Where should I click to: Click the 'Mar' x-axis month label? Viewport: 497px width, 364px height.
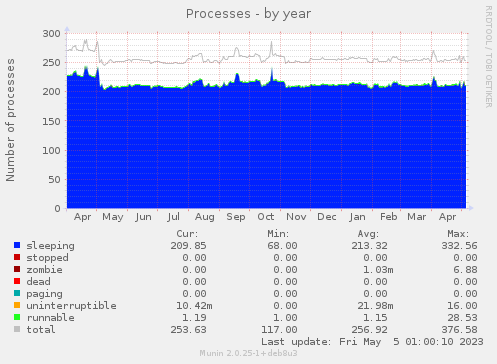(x=417, y=217)
